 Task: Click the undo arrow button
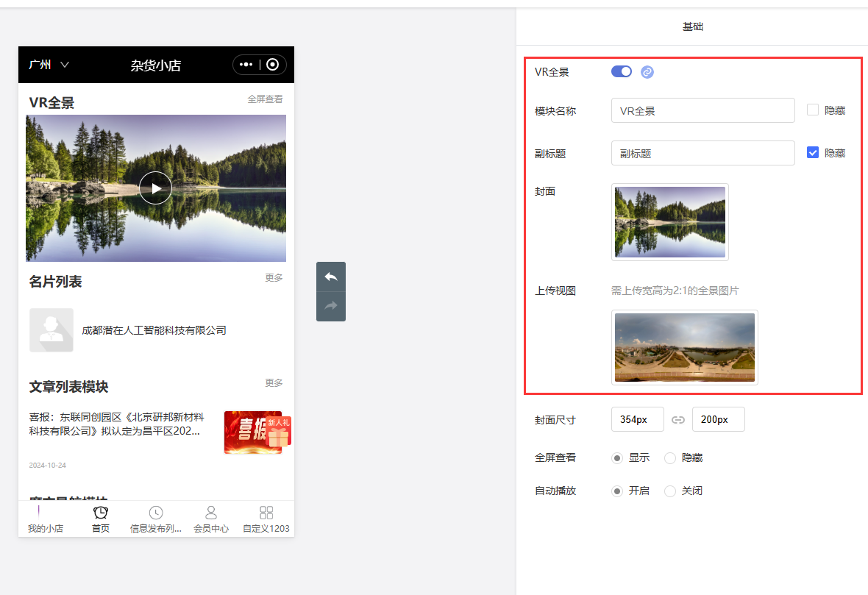(331, 277)
